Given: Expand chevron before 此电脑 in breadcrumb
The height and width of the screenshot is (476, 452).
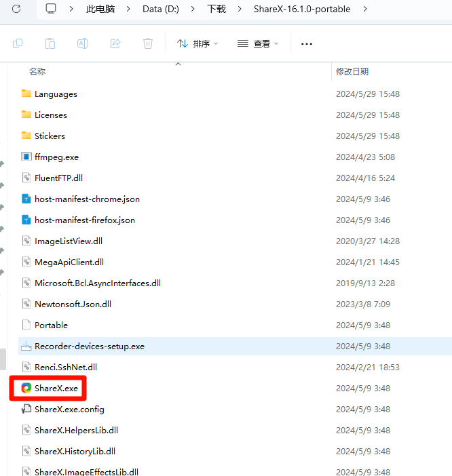Looking at the screenshot, I should pyautogui.click(x=71, y=9).
